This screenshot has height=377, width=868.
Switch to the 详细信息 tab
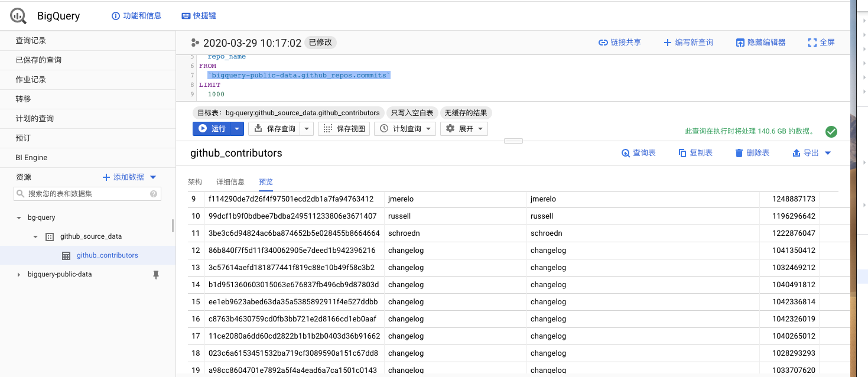(x=230, y=182)
